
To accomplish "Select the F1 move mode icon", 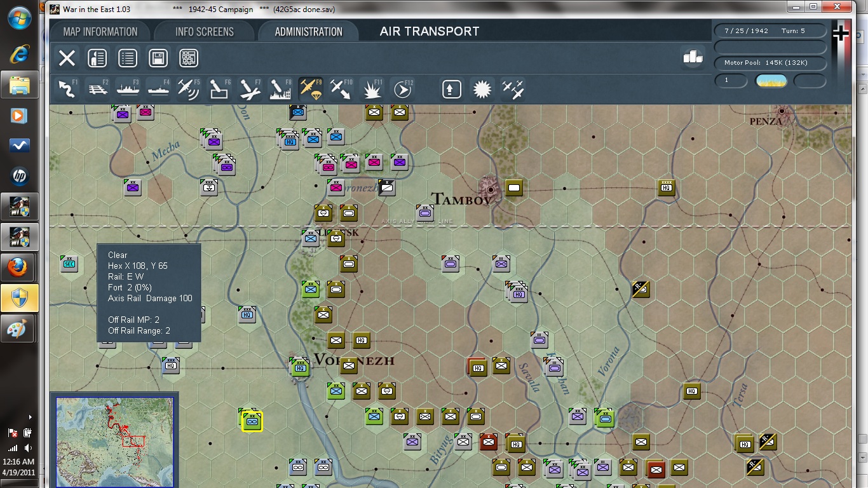I will (x=67, y=89).
